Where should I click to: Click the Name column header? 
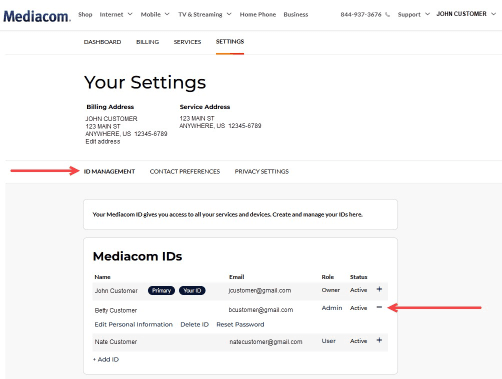[102, 277]
